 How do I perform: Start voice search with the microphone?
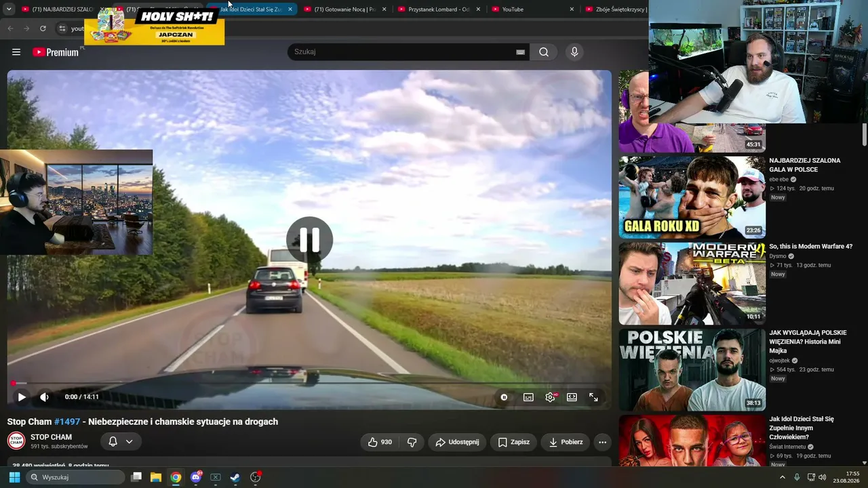[574, 52]
